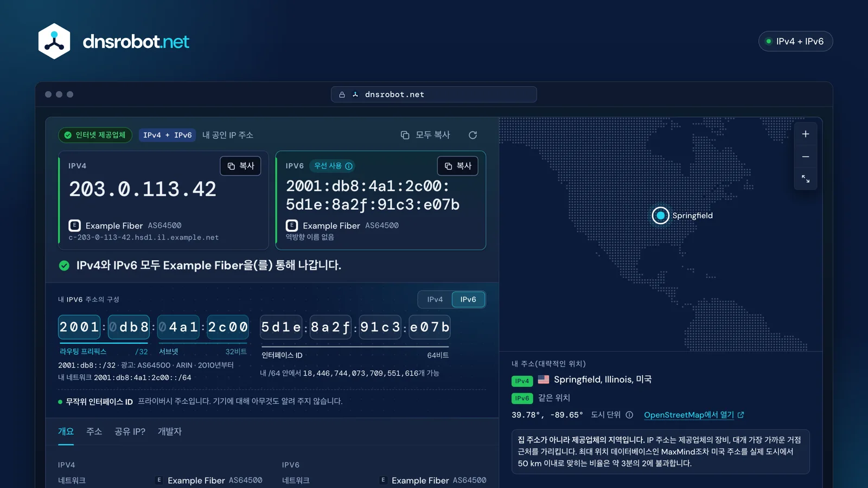Click the lock icon in address bar
This screenshot has width=868, height=488.
tap(342, 94)
